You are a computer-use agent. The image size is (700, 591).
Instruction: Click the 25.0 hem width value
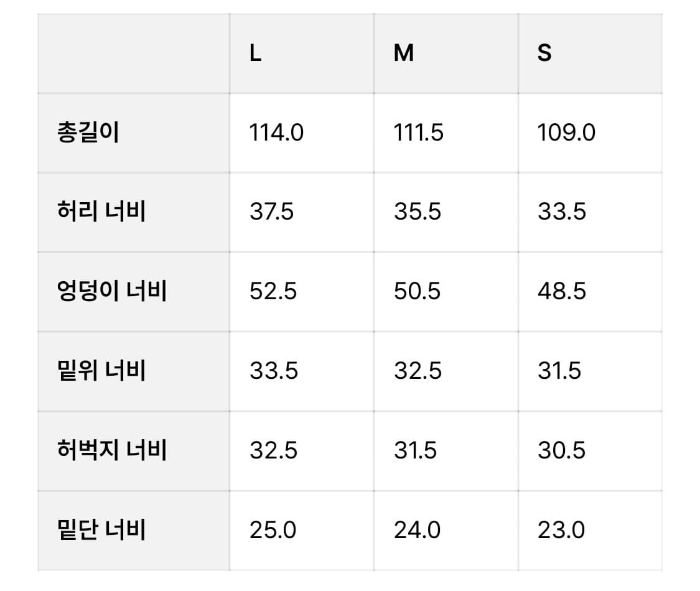(x=273, y=530)
